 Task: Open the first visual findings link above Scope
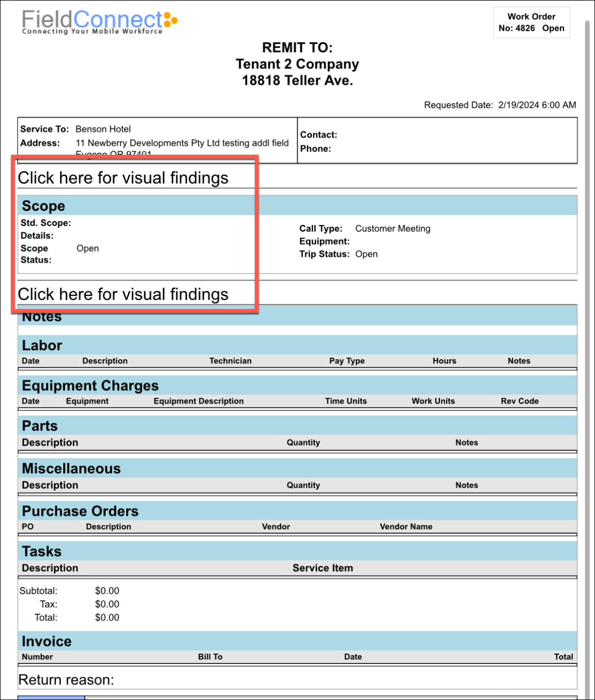click(x=123, y=178)
